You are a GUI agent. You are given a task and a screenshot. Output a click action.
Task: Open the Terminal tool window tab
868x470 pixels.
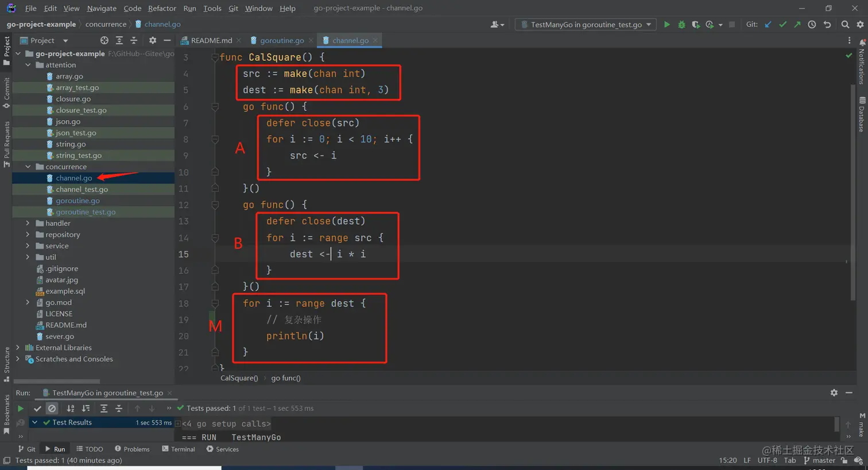pos(179,449)
